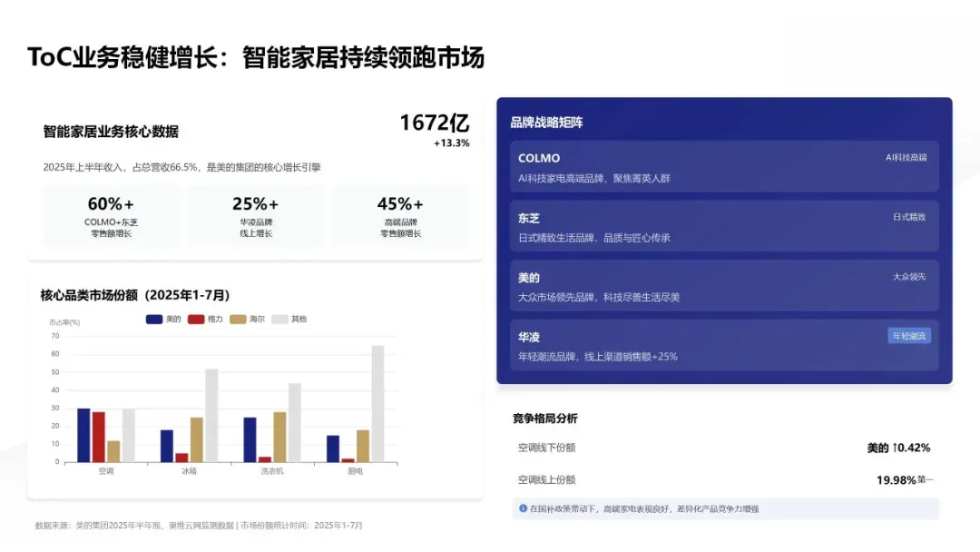
Task: Click the tan 海尔 bar in 冰箱
Action: coord(197,440)
